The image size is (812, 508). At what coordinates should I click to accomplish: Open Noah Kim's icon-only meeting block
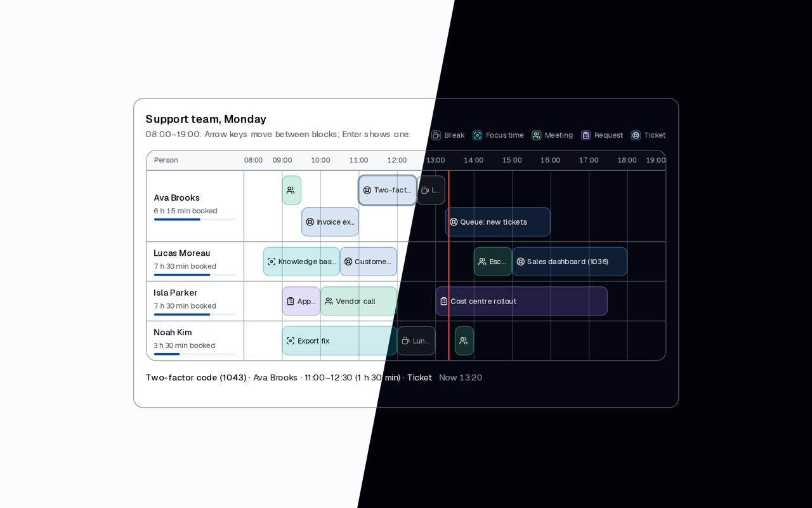(464, 341)
